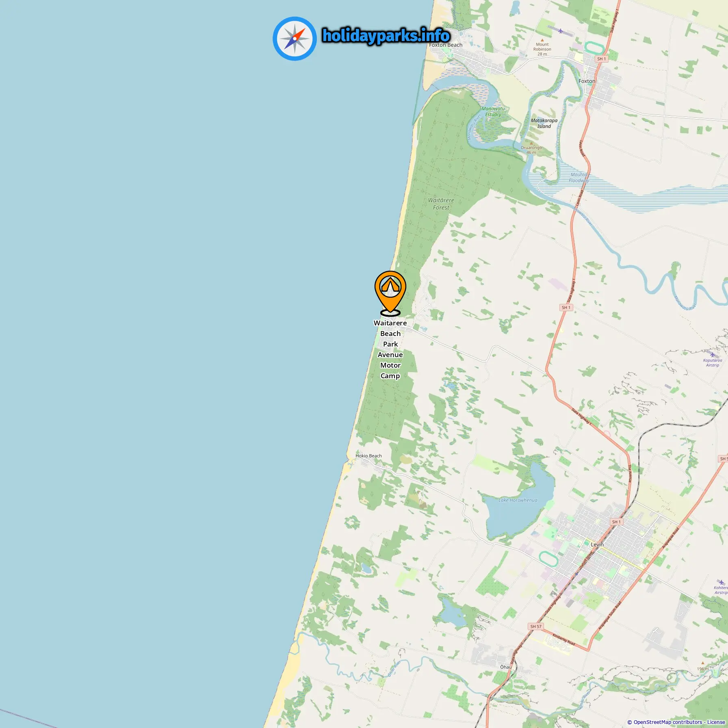Click the Mount Robinson peak marker
The image size is (728, 728).
pos(542,40)
